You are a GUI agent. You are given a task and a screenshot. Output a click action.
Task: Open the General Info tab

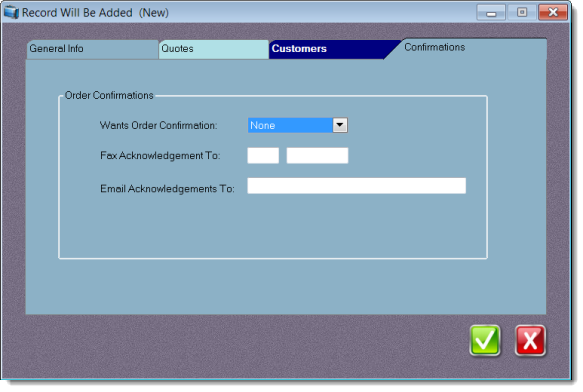pyautogui.click(x=93, y=49)
